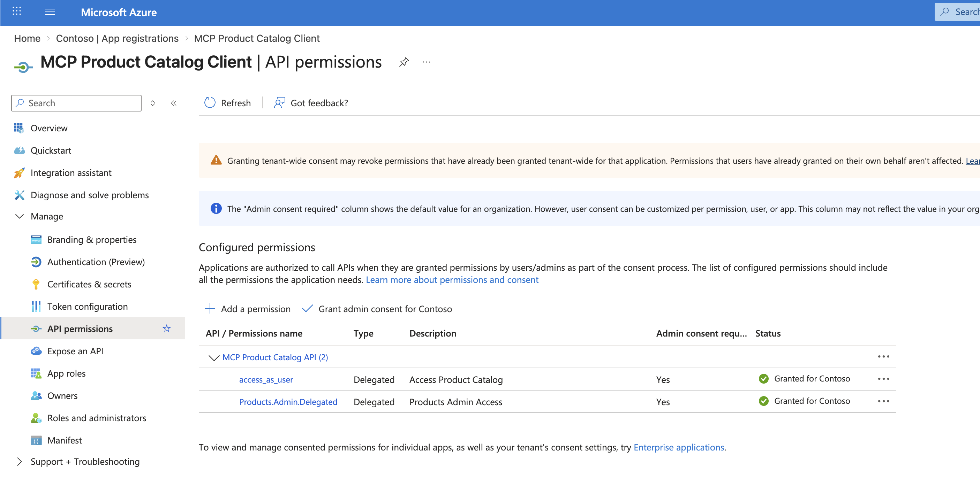Pin the API permissions blade
The image size is (980, 501).
pyautogui.click(x=404, y=62)
